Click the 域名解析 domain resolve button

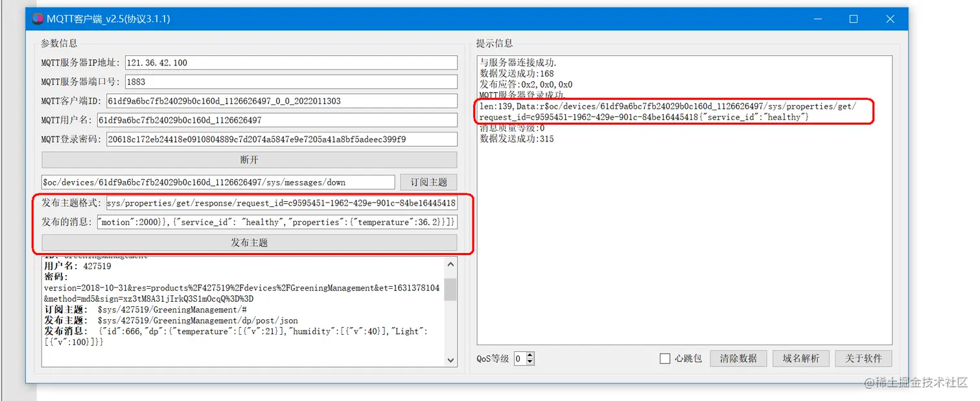point(801,358)
